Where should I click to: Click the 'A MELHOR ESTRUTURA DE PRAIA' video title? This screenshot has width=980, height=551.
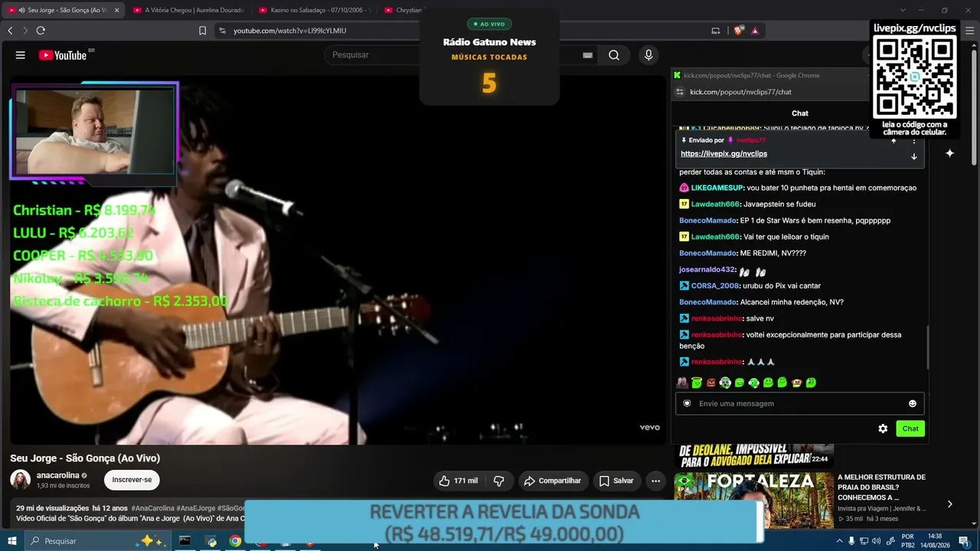coord(881,487)
